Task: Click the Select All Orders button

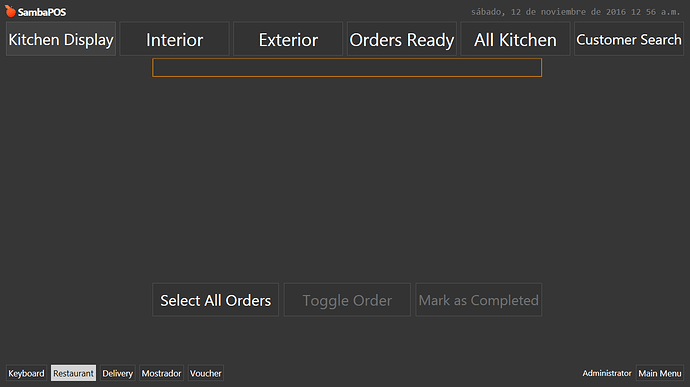Action: [x=215, y=300]
